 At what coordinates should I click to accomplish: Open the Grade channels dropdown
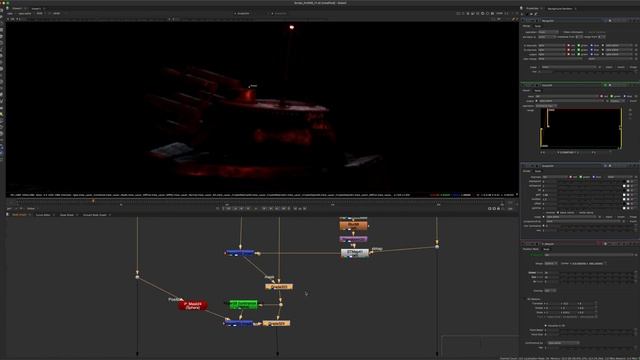555,177
